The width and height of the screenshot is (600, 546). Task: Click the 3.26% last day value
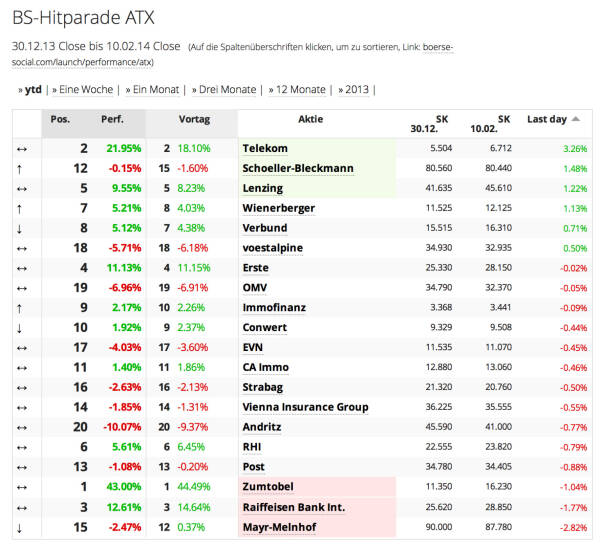click(x=575, y=149)
